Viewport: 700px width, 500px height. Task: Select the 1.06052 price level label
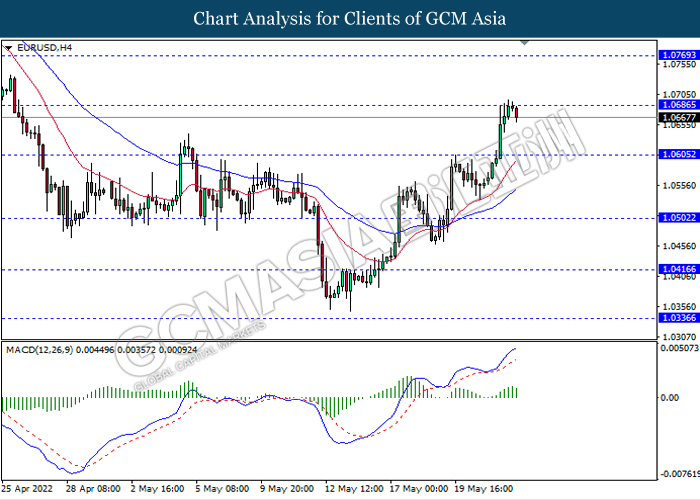tap(679, 154)
